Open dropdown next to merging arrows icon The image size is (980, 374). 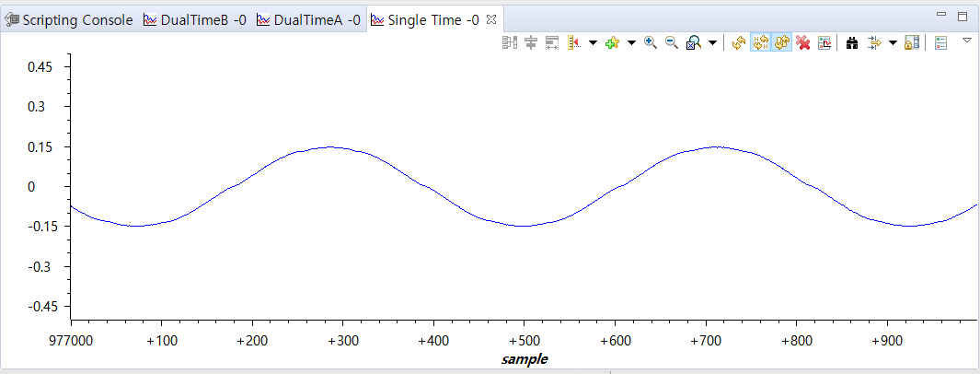coord(893,42)
